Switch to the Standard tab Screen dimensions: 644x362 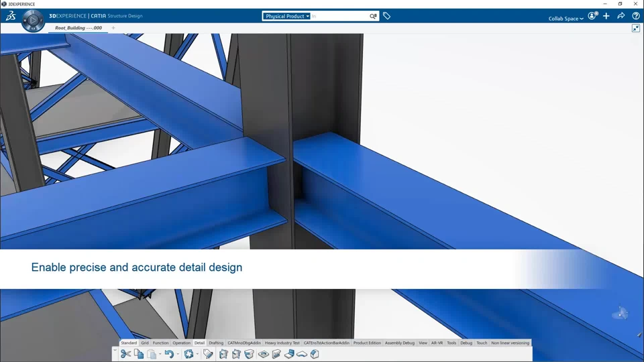[129, 343]
